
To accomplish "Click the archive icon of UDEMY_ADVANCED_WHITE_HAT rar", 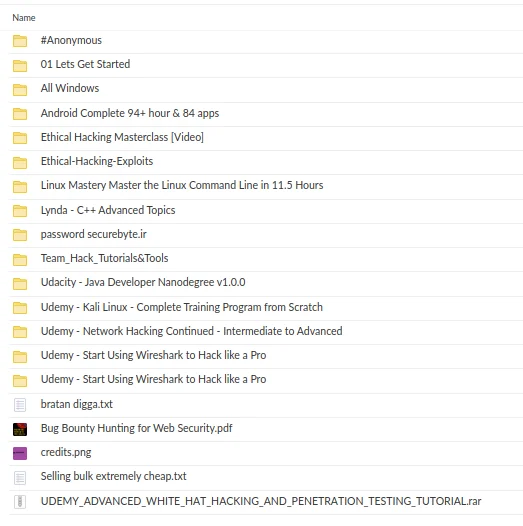I will (20, 502).
